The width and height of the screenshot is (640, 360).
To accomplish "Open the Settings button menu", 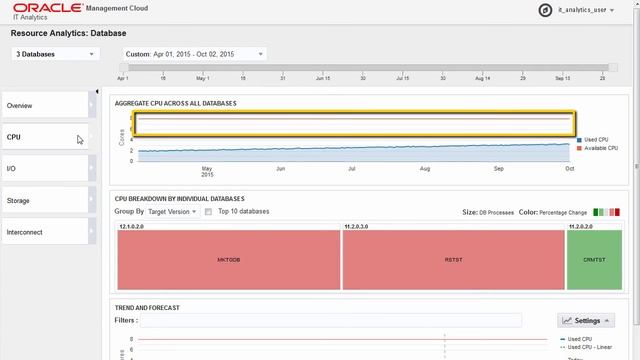I will [x=586, y=320].
